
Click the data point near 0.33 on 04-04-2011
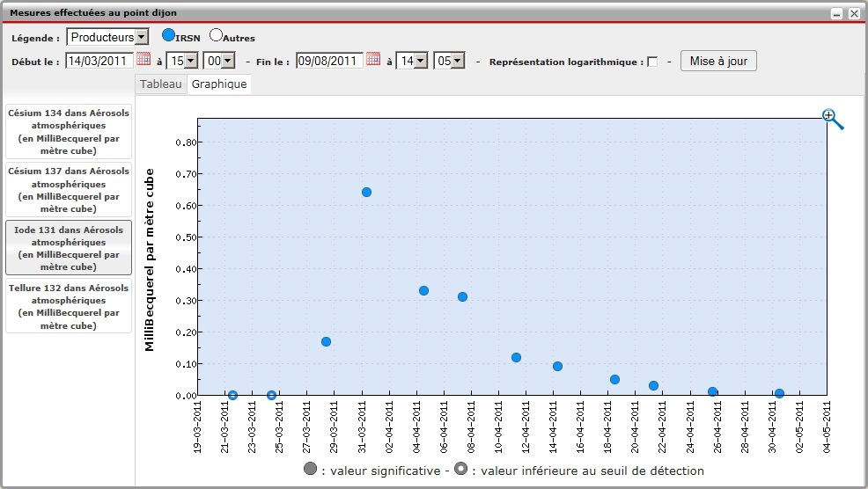coord(424,290)
